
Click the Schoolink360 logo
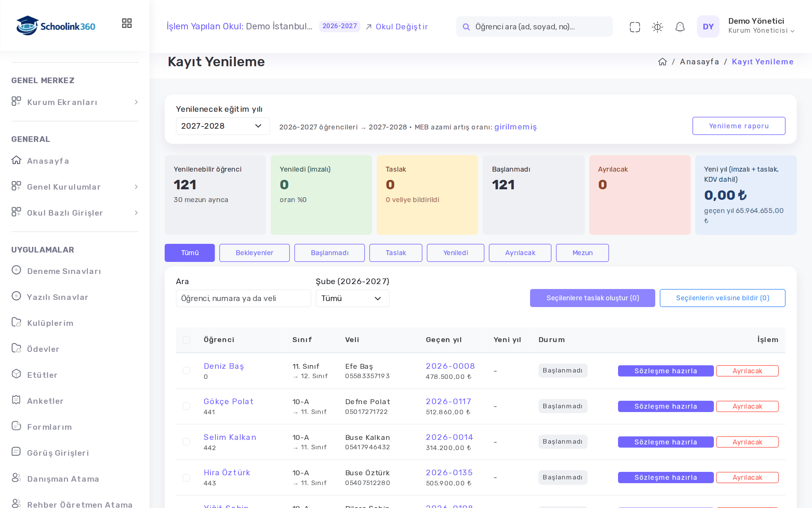click(x=56, y=26)
